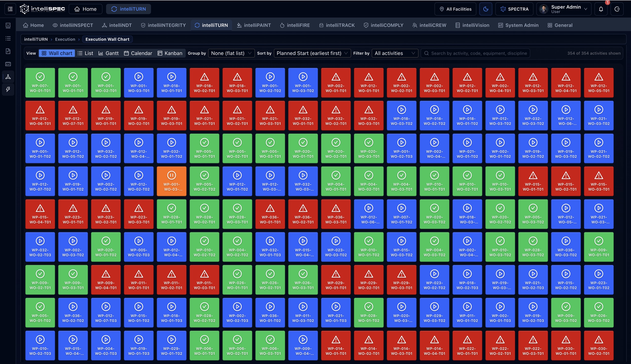The height and width of the screenshot is (364, 631).
Task: Open tile WP-030-WO-02-T01
Action: [599, 346]
